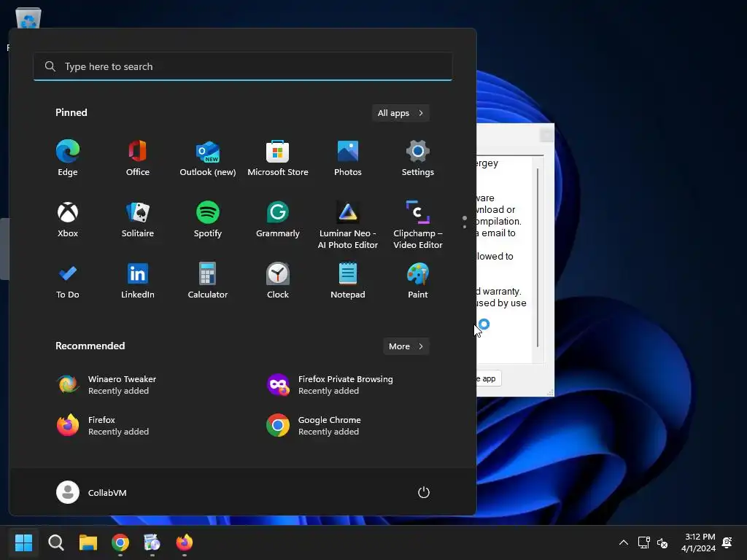Screen dimensions: 747x560
Task: Open the Grammarly app
Action: click(x=278, y=219)
